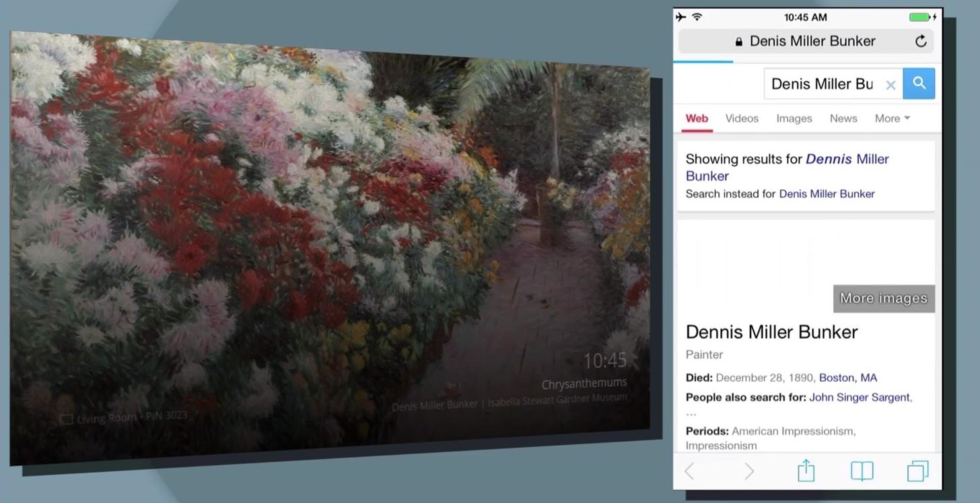Tap the Wi-Fi status icon
Screen dimensions: 980x503
pyautogui.click(x=697, y=17)
